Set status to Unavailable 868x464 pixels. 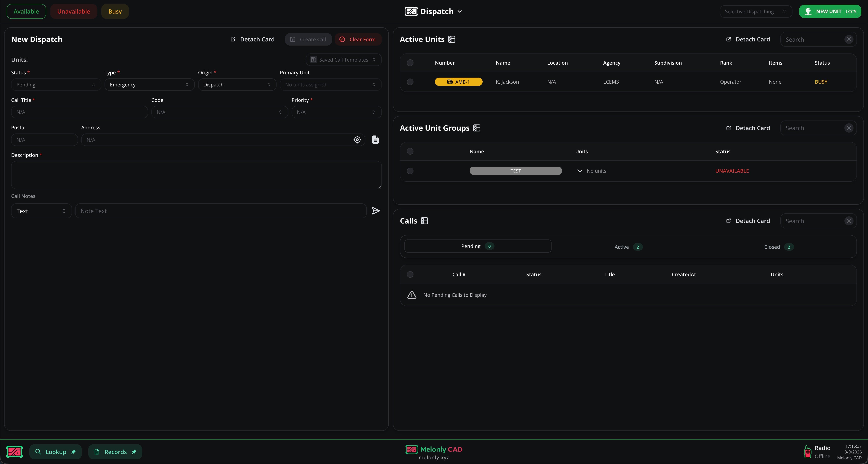pos(73,11)
